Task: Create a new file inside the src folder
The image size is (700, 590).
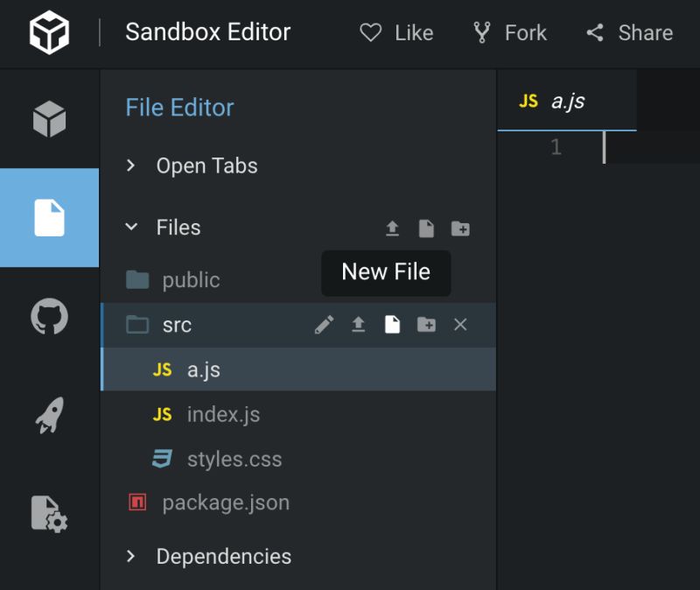Action: (392, 324)
